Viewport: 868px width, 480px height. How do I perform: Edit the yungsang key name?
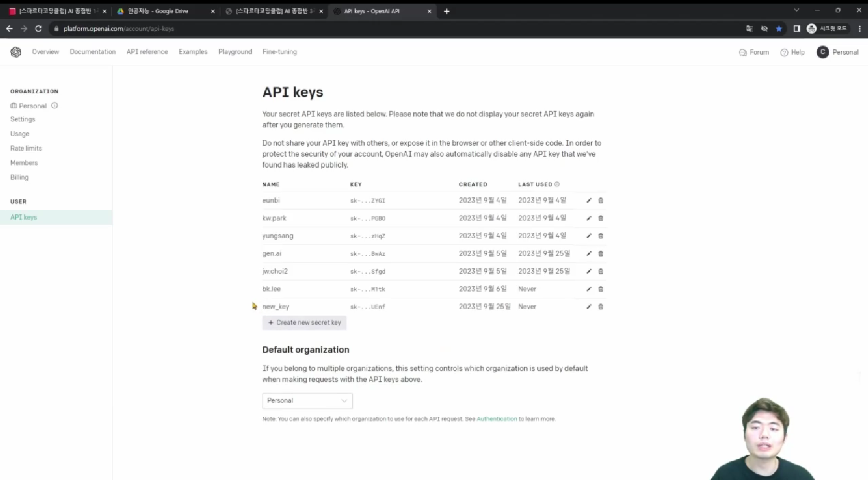[x=589, y=236]
